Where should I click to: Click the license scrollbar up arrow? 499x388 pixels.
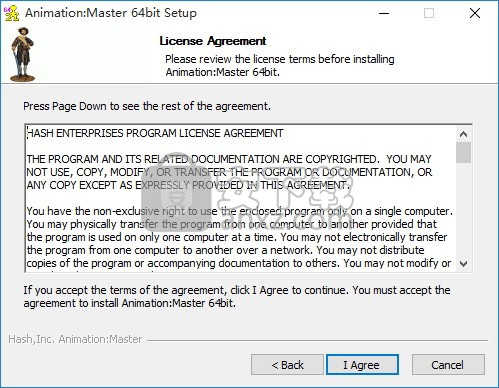tap(463, 134)
